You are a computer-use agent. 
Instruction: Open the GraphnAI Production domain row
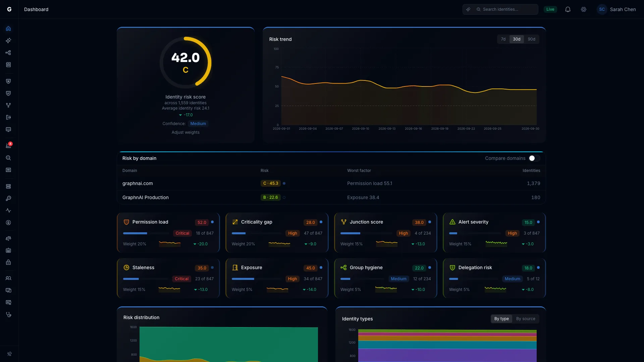click(x=331, y=197)
